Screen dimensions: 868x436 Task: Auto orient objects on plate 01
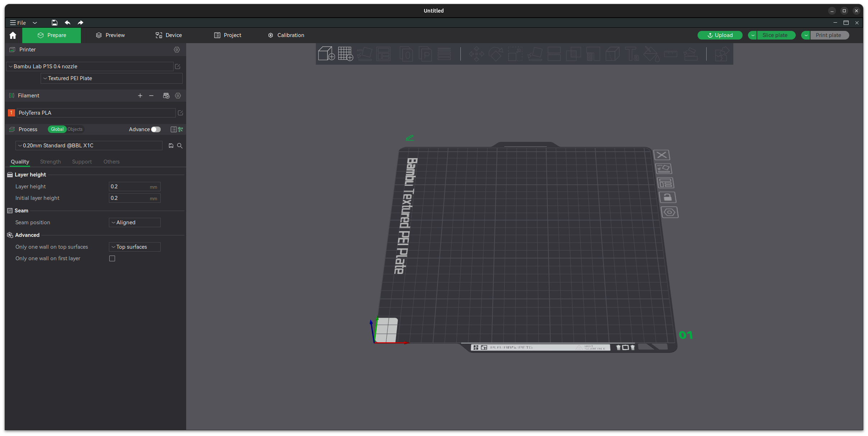point(663,169)
